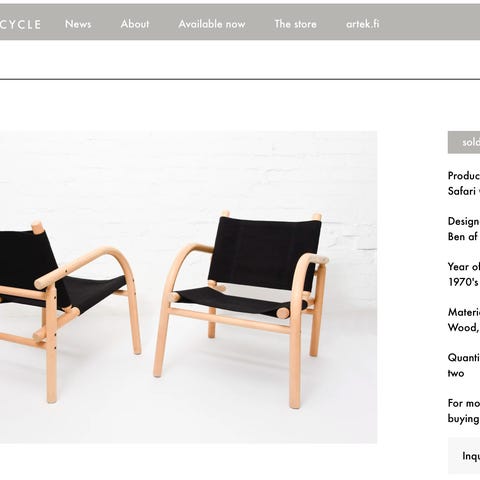Click the 2nd CYCLE logo text
The width and height of the screenshot is (480, 480).
click(x=20, y=24)
